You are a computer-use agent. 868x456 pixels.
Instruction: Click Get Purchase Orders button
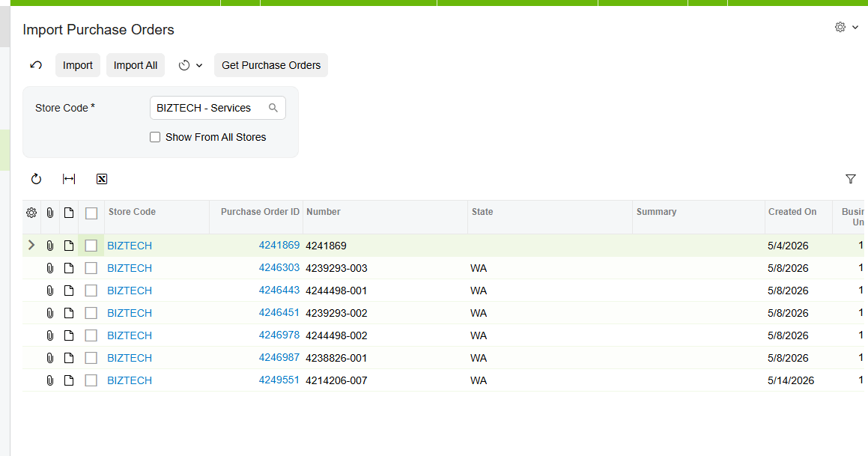click(x=271, y=65)
